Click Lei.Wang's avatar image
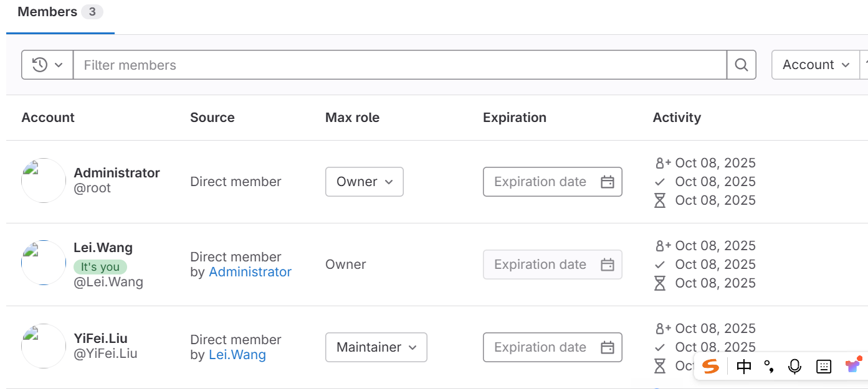The width and height of the screenshot is (868, 389). click(x=44, y=263)
